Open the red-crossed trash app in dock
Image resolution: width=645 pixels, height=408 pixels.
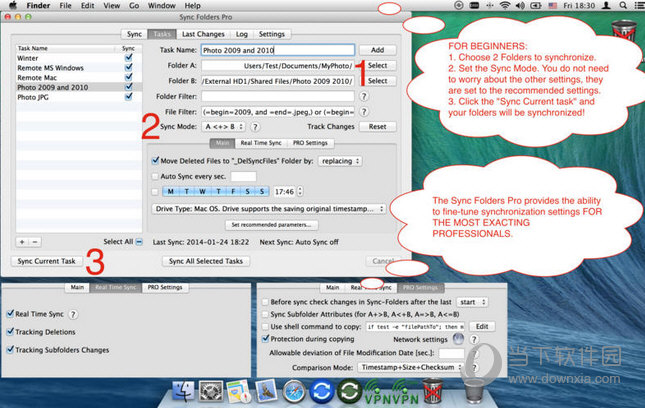433,391
